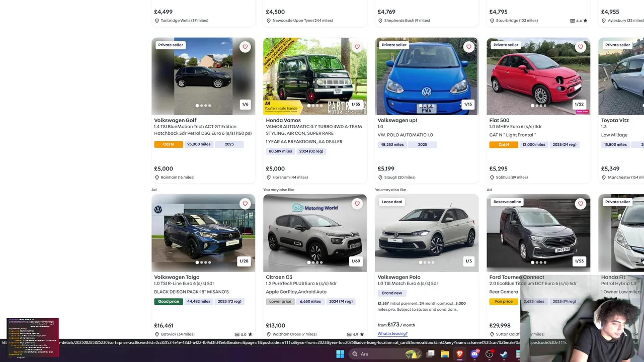The image size is (644, 362).
Task: Click Shepherds Bush (9 miles) location
Action: click(407, 21)
